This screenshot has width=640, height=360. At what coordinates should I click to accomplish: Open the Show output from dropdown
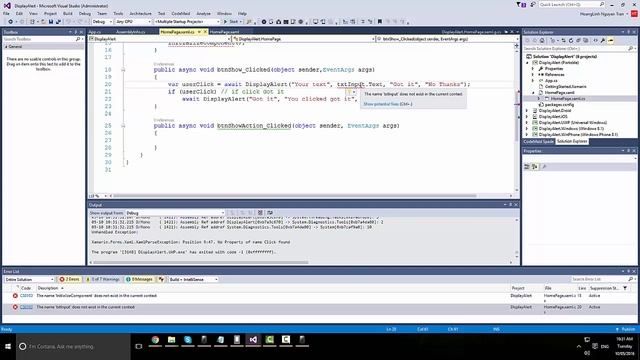(175, 213)
